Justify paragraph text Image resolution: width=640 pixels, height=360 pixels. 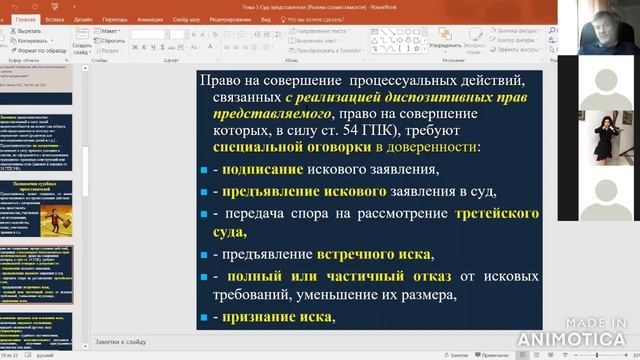[255, 48]
